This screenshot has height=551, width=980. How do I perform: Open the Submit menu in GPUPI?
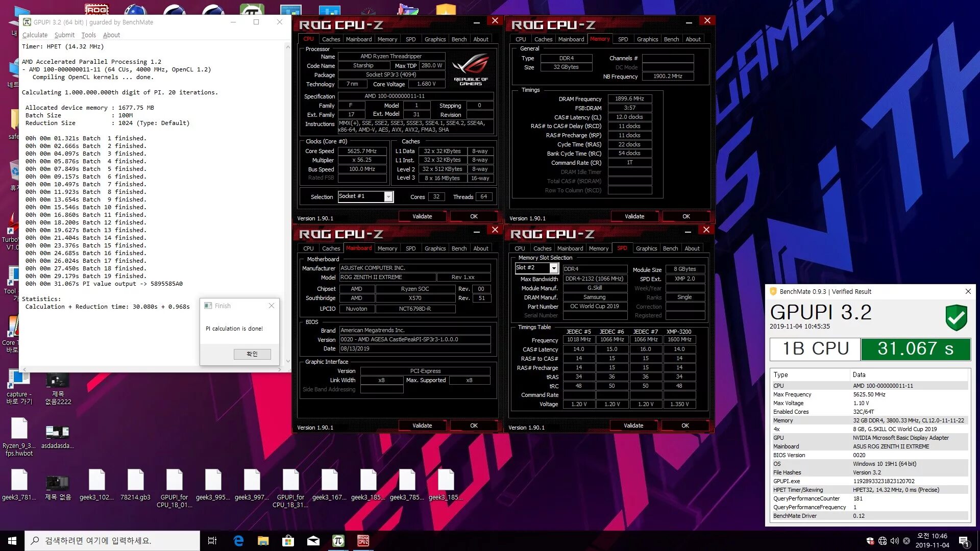(x=64, y=35)
